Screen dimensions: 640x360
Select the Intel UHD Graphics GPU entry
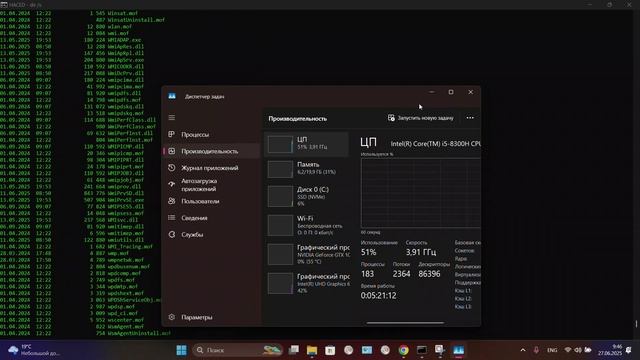(x=307, y=283)
